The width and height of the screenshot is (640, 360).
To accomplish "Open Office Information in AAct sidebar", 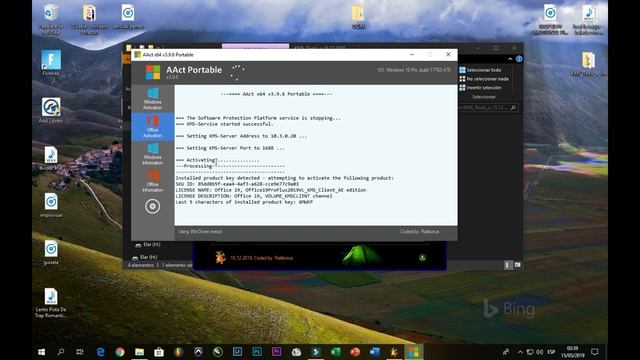I will pyautogui.click(x=153, y=181).
